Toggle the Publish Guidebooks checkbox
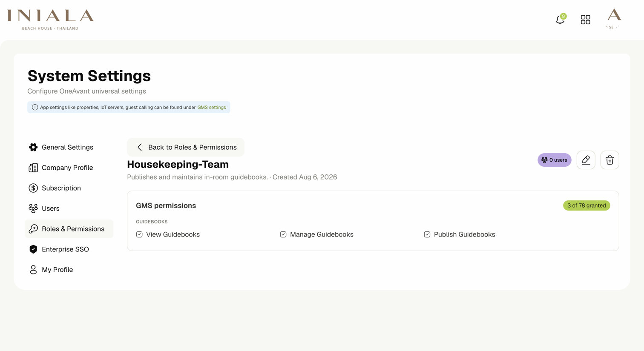This screenshot has height=351, width=644. point(427,234)
